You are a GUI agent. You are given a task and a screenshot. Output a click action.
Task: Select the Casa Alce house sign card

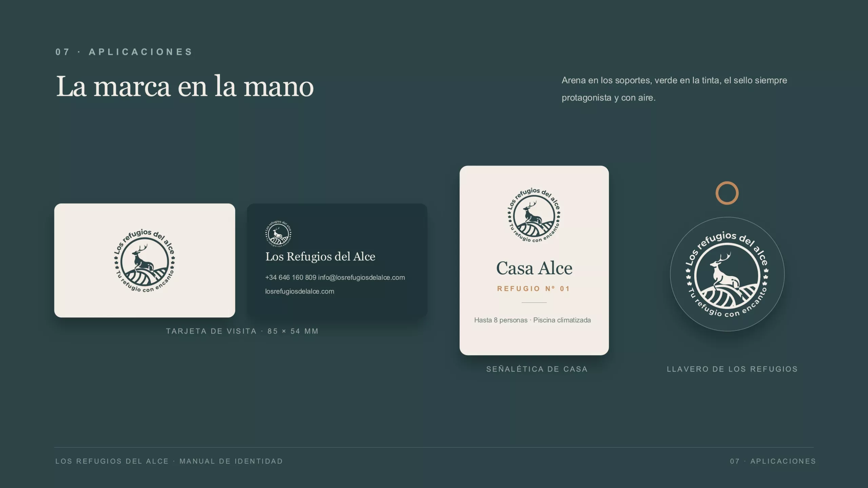534,260
